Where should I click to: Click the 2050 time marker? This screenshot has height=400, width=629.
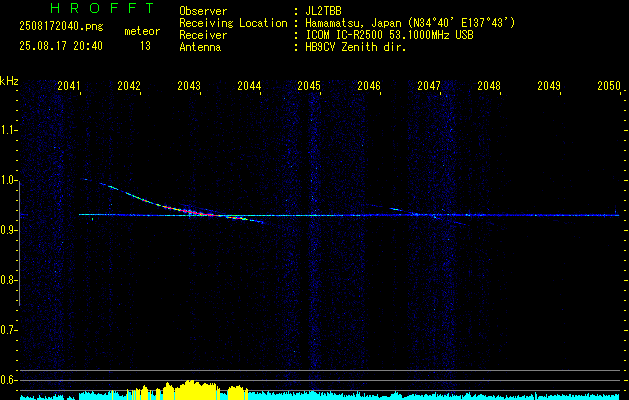click(609, 86)
